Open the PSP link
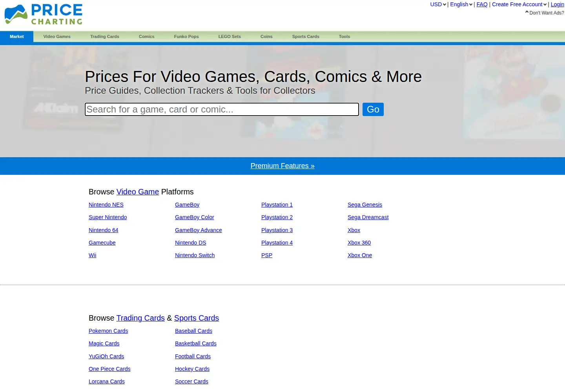 pyautogui.click(x=267, y=255)
